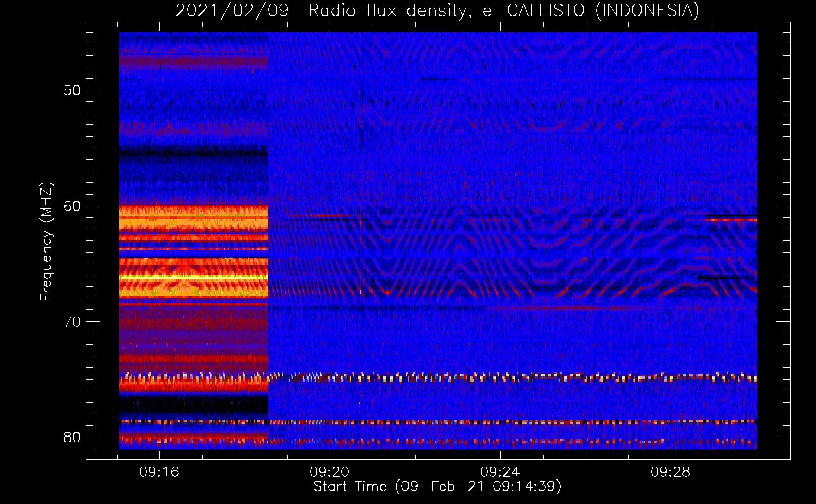Click the Frequency (MHZ) axis label
The image size is (816, 504).
(46, 241)
